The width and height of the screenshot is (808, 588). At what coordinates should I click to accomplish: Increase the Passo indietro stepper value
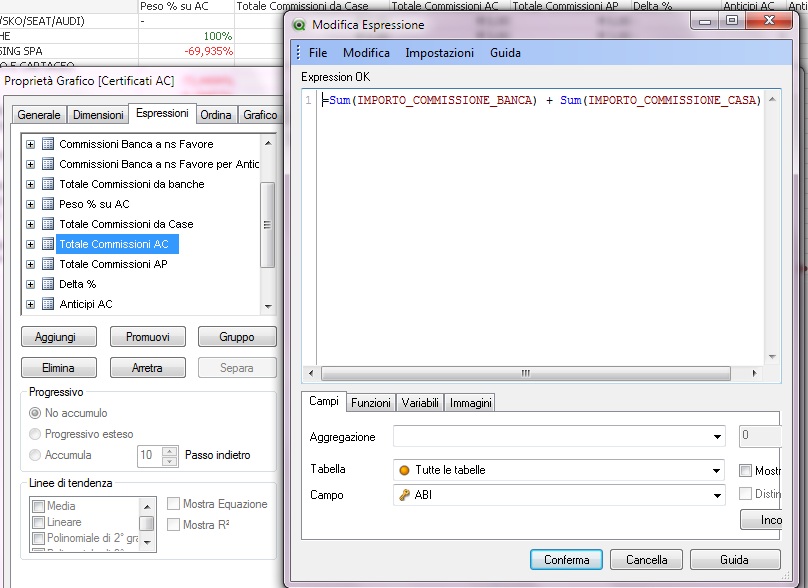click(169, 450)
